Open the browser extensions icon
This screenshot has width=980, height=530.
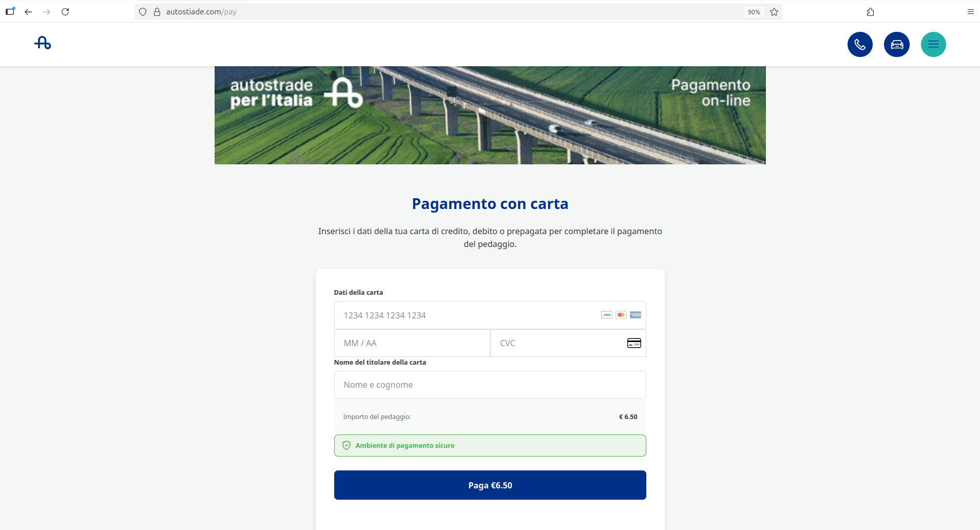[x=870, y=12]
